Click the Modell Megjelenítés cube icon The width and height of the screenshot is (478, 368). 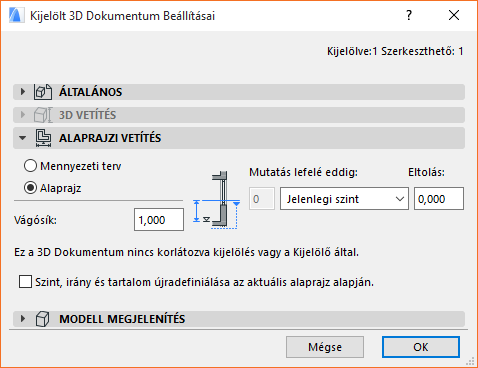[x=42, y=319]
